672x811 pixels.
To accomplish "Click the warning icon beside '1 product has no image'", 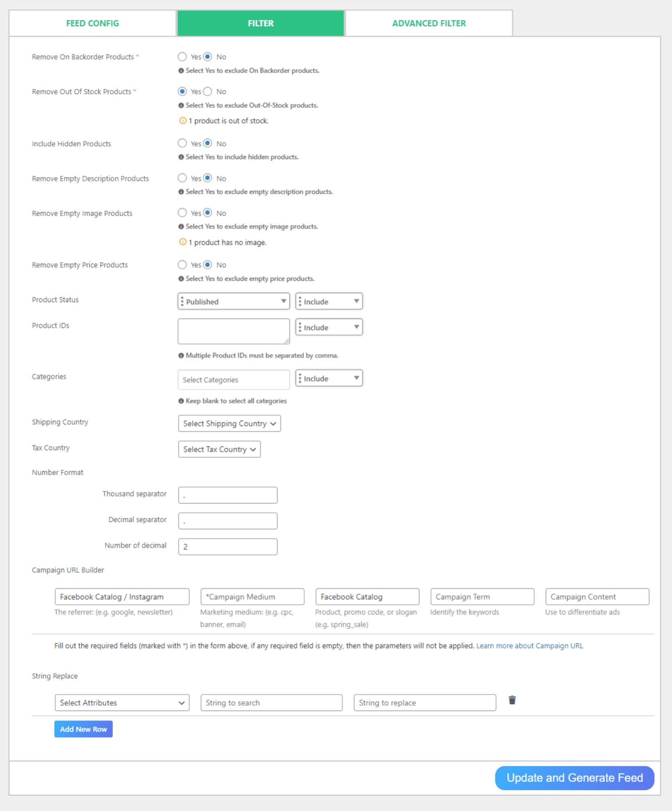I will [x=183, y=242].
